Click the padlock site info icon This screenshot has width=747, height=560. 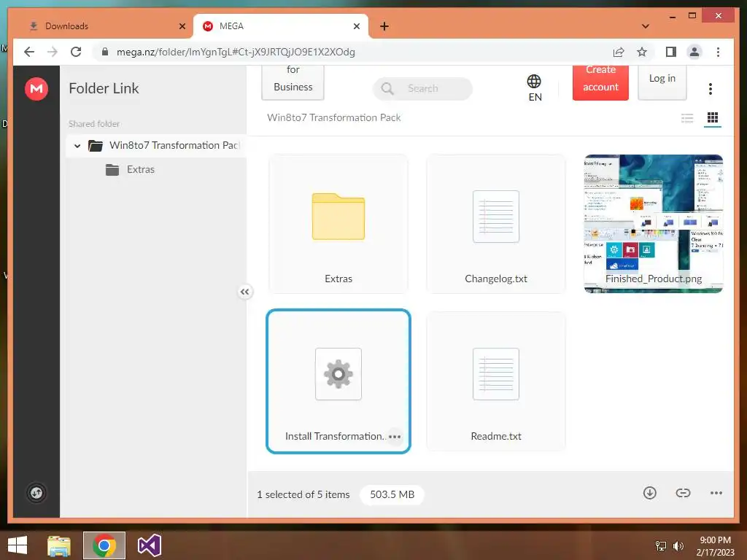(x=105, y=52)
